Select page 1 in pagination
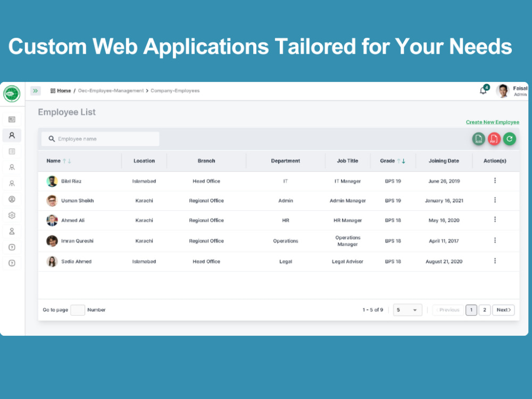Image resolution: width=532 pixels, height=399 pixels. click(471, 310)
